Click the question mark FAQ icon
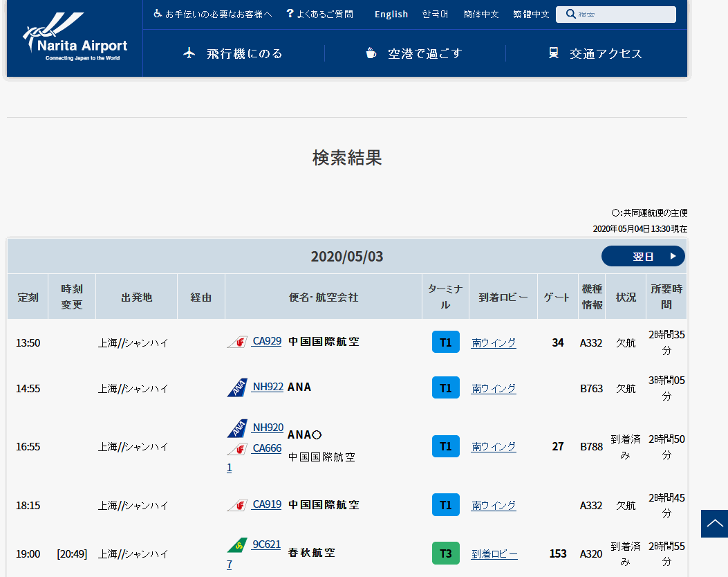Viewport: 728px width, 577px height. click(290, 13)
